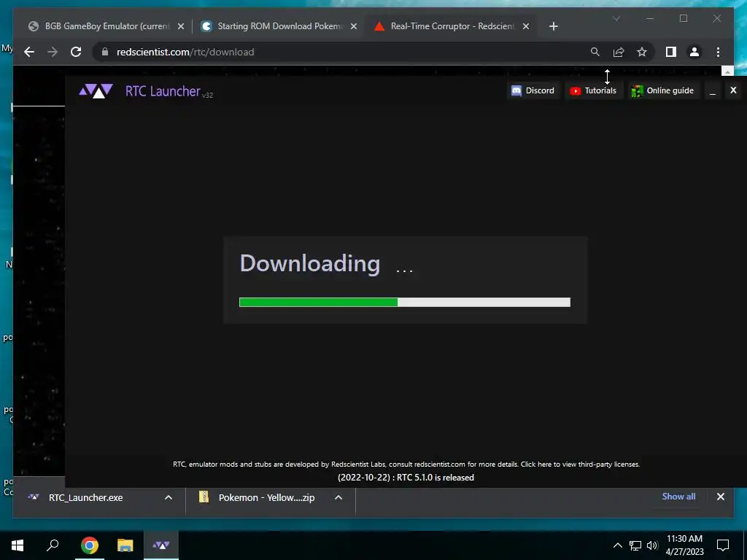The image size is (747, 560).
Task: Open the Online guide link
Action: [x=662, y=90]
